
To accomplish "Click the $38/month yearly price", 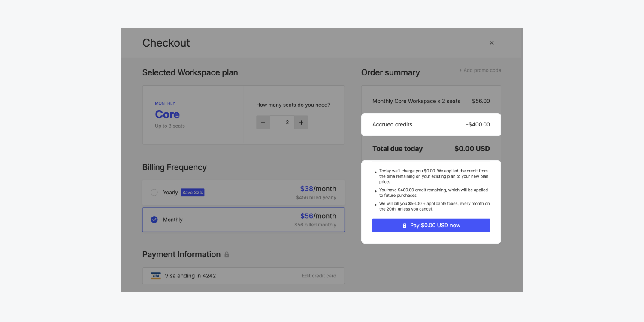I will coord(318,189).
